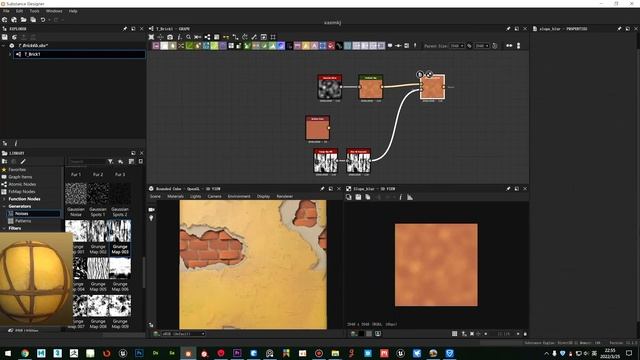Open Premiere Pro from the taskbar
The height and width of the screenshot is (360, 640).
click(237, 353)
